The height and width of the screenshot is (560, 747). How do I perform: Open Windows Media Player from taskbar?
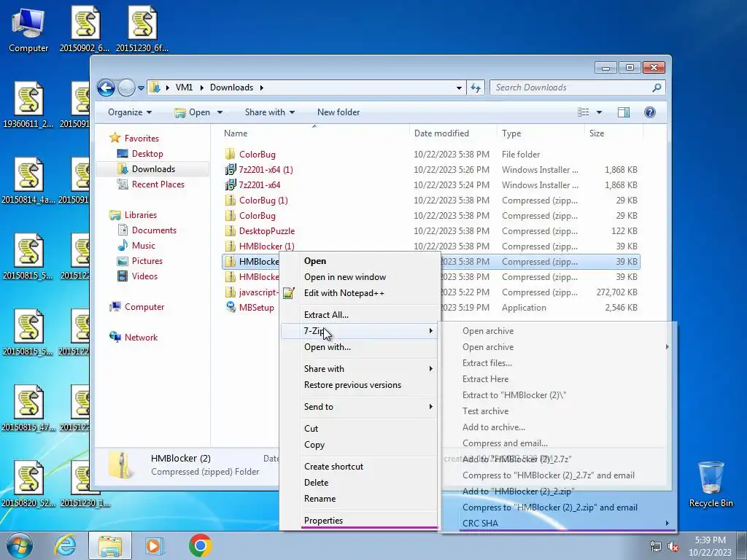(154, 545)
